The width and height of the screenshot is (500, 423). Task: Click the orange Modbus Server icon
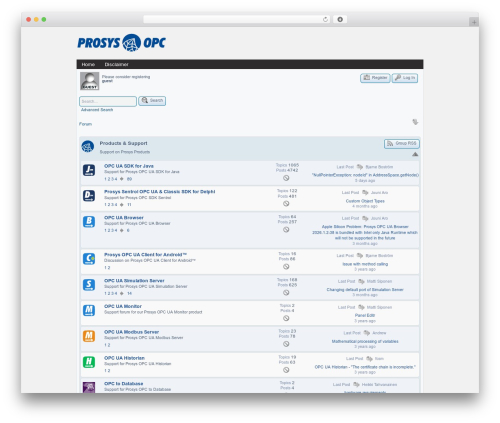[x=89, y=336]
